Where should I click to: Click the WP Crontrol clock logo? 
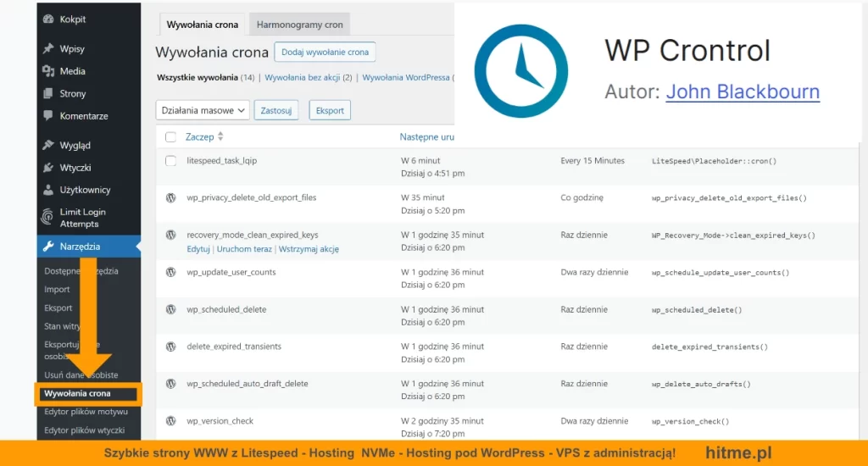point(521,71)
